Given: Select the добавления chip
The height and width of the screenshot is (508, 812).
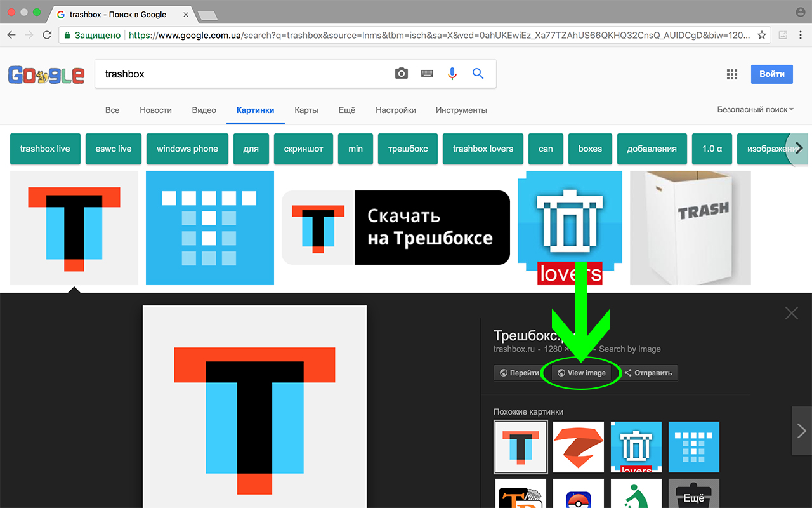Looking at the screenshot, I should pos(652,149).
